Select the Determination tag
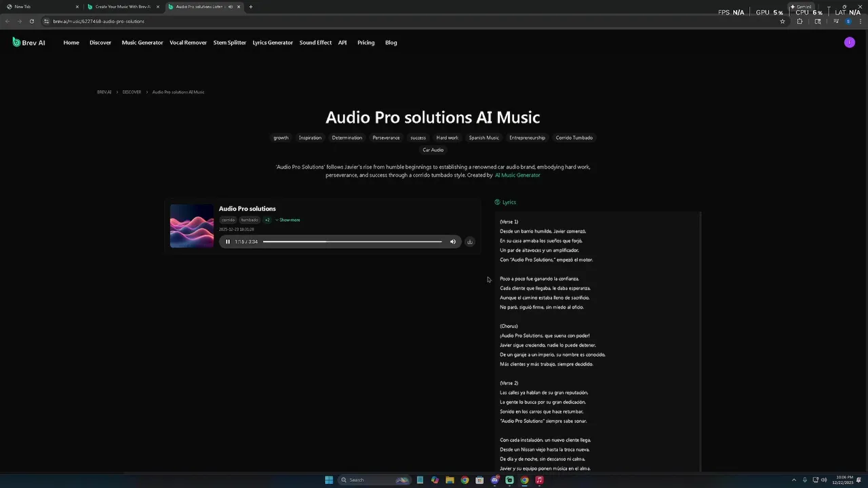The width and height of the screenshot is (868, 488). 347,138
